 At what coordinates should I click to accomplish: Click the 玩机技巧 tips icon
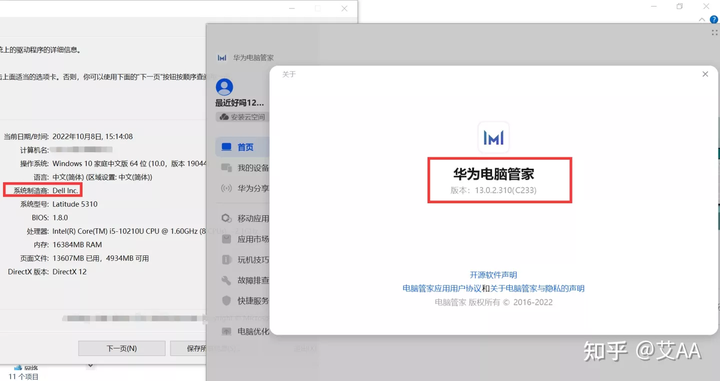tap(226, 259)
